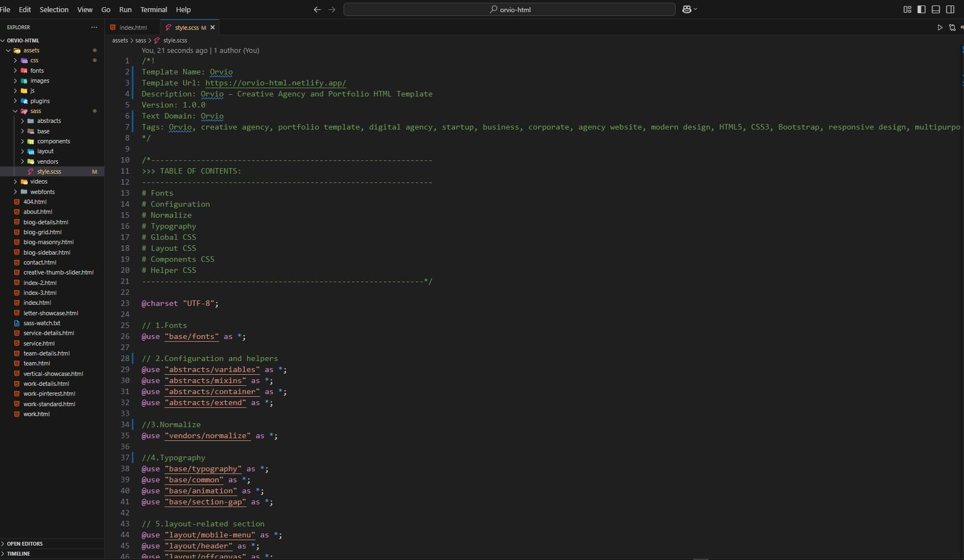Open the Terminal menu

(x=154, y=9)
